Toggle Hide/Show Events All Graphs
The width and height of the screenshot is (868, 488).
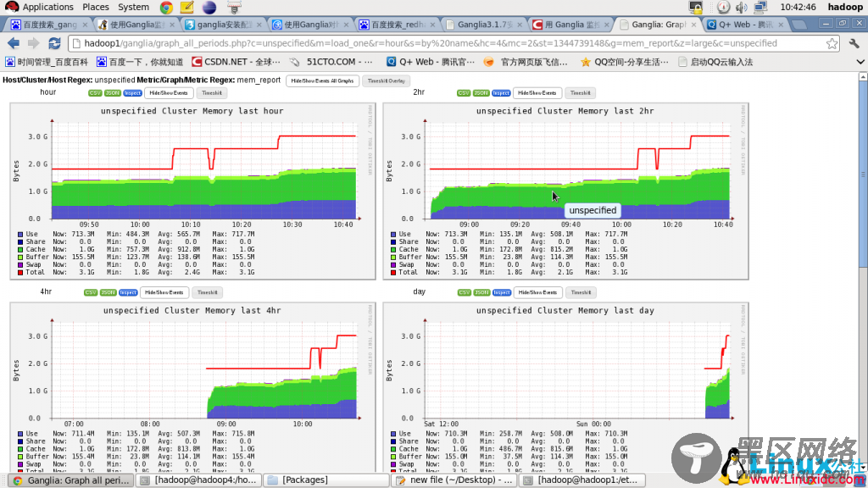pos(322,80)
